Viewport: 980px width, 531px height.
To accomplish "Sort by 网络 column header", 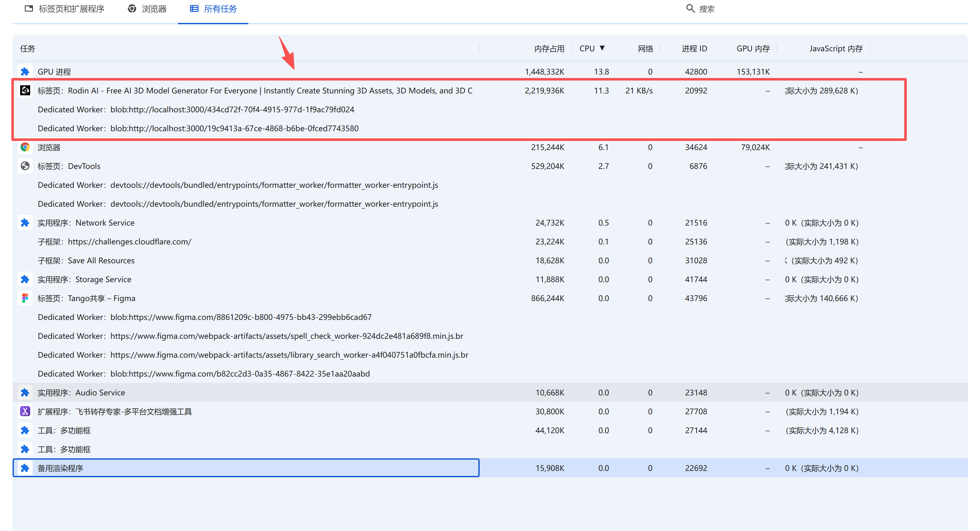I will click(x=645, y=49).
